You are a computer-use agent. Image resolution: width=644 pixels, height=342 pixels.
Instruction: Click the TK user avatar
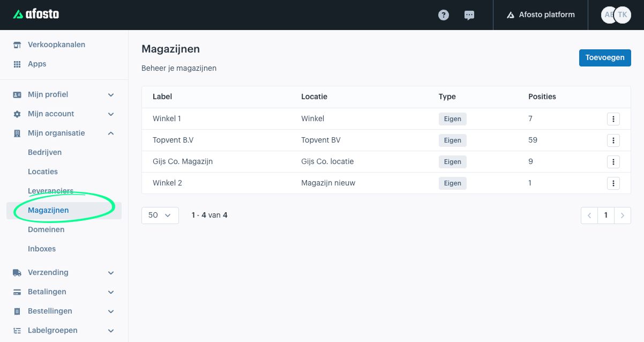pyautogui.click(x=623, y=15)
